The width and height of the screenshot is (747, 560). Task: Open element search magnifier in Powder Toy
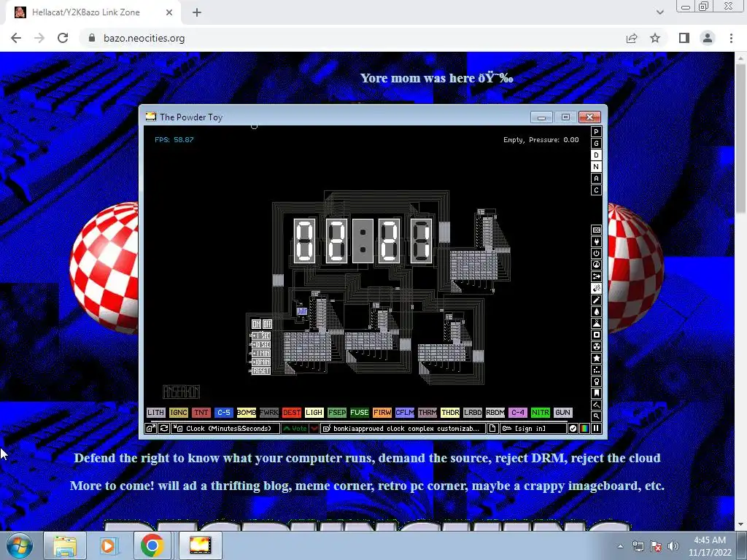(596, 416)
